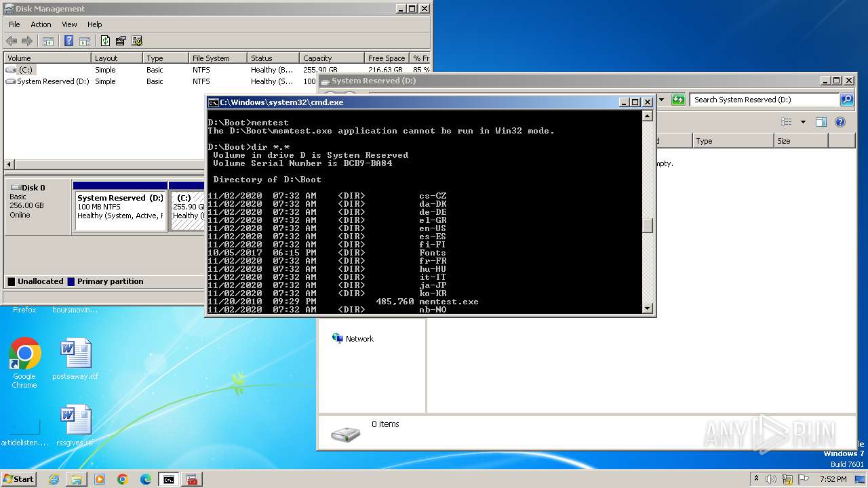Open the Google Chrome desktop shortcut
This screenshot has height=488, width=868.
[x=24, y=363]
